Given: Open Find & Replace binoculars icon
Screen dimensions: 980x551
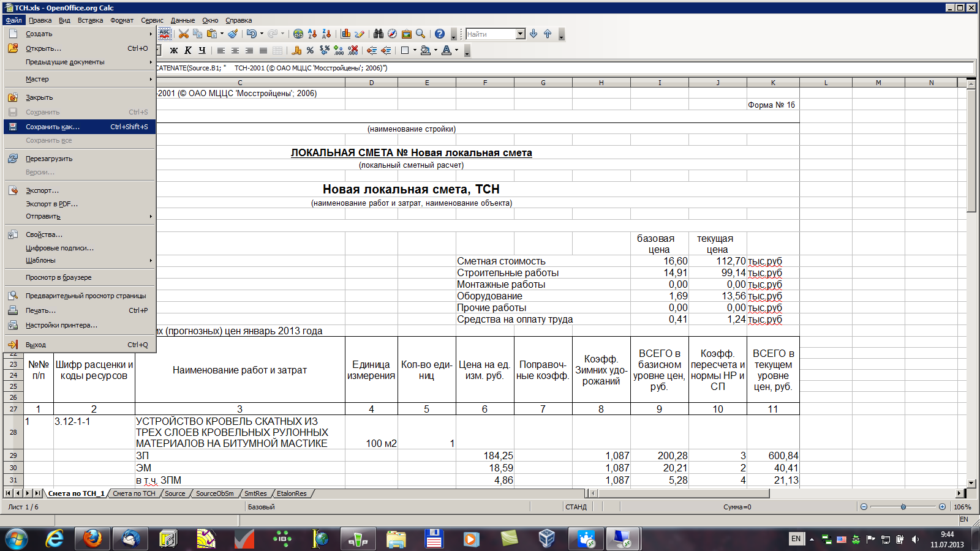Looking at the screenshot, I should click(379, 34).
